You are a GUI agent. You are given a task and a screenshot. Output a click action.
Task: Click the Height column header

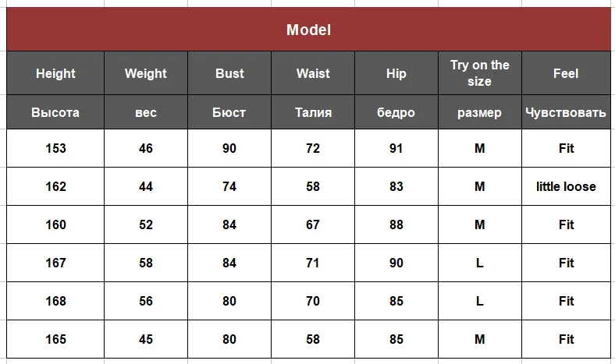pos(55,73)
